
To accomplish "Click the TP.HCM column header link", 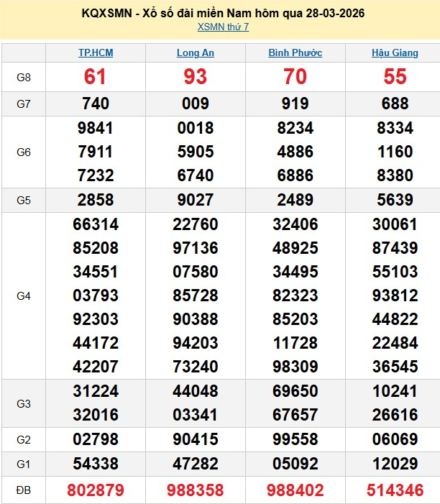I will click(x=96, y=53).
